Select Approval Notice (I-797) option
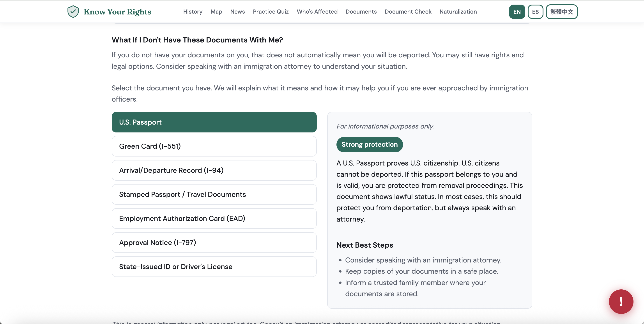644x324 pixels. click(x=214, y=243)
